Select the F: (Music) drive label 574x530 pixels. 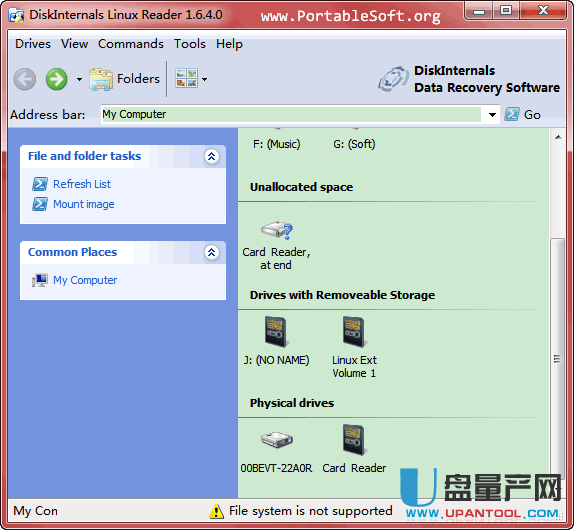click(276, 144)
